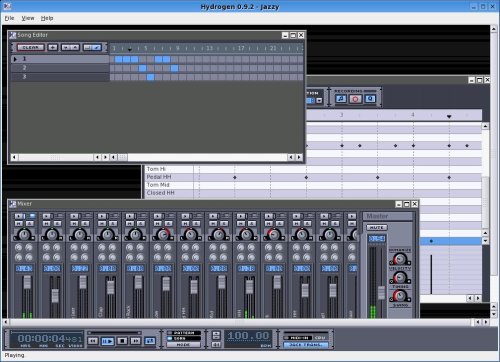
Task: Click the fast forward transport button
Action: (x=136, y=341)
